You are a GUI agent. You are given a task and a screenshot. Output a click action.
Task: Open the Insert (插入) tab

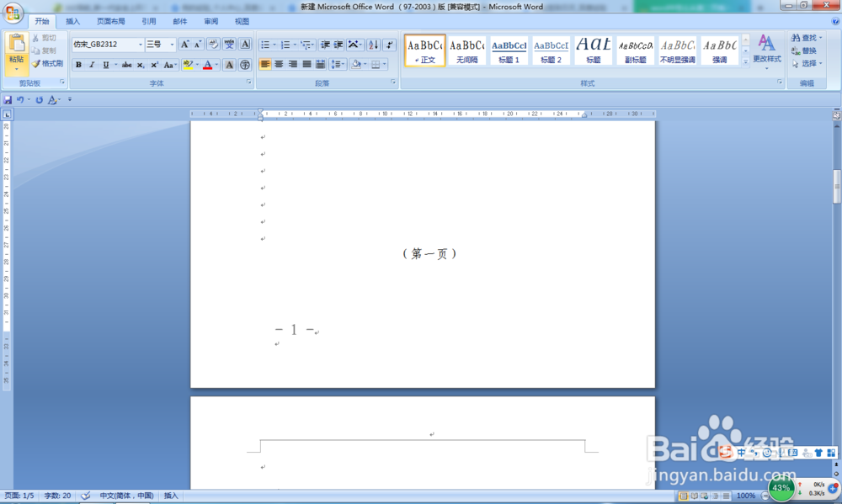[72, 22]
